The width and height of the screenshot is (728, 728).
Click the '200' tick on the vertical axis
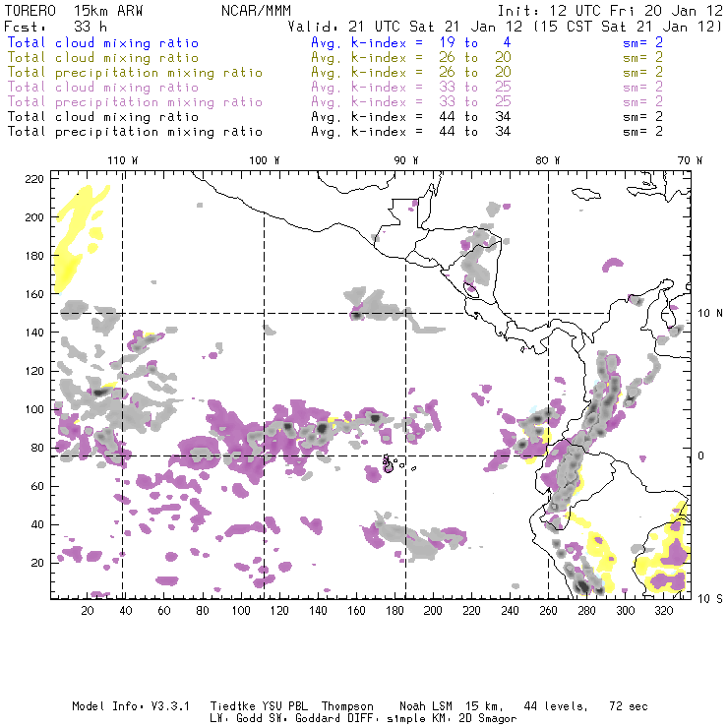34,217
